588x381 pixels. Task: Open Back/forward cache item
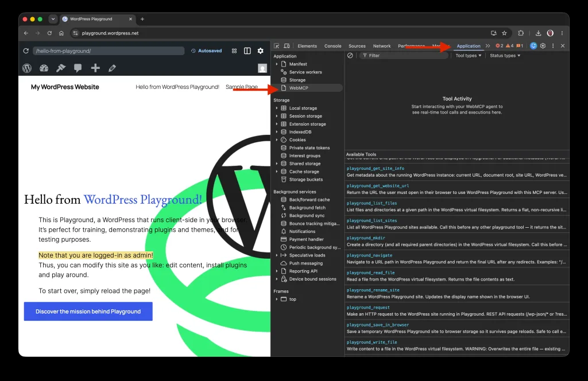click(310, 200)
